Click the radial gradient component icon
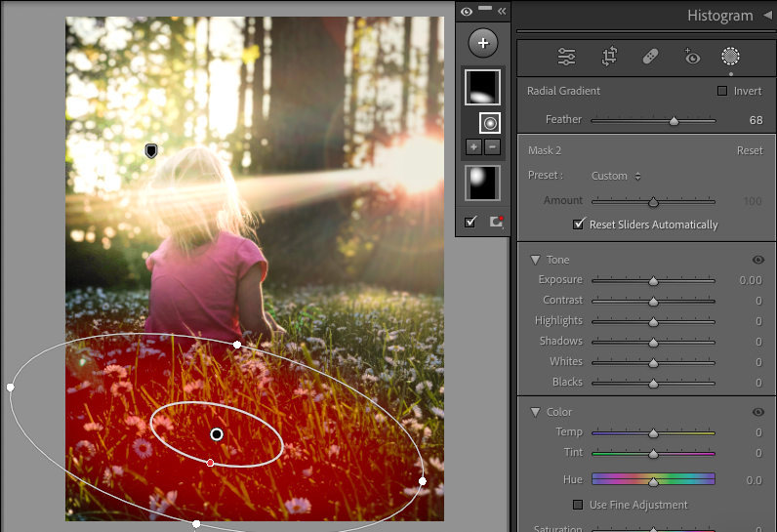Screen dimensions: 777x532 click(x=490, y=123)
